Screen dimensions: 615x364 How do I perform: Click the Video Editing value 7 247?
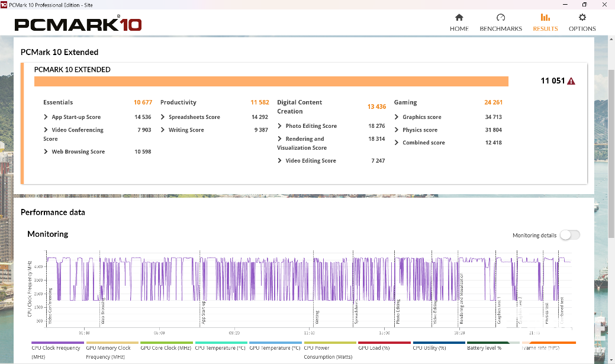click(378, 160)
